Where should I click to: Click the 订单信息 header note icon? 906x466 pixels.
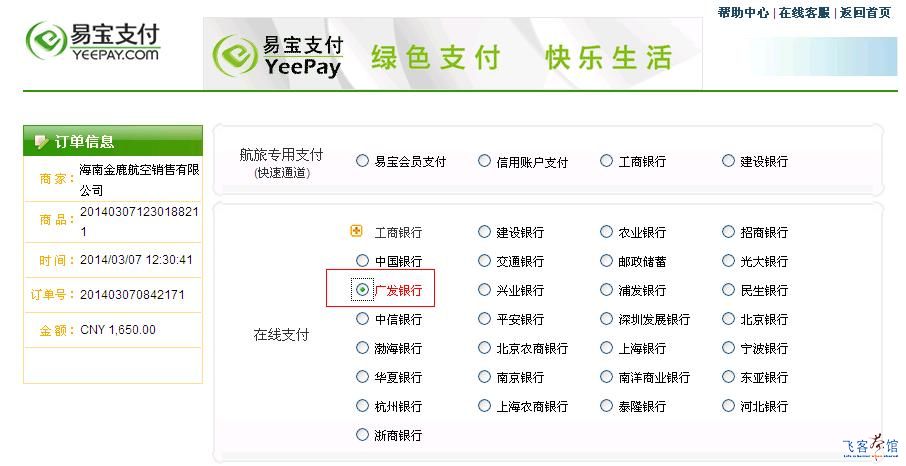pos(41,142)
